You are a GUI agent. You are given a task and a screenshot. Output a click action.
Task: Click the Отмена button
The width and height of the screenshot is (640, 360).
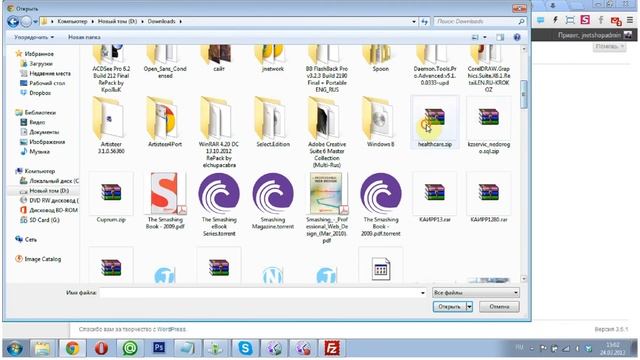pos(499,307)
